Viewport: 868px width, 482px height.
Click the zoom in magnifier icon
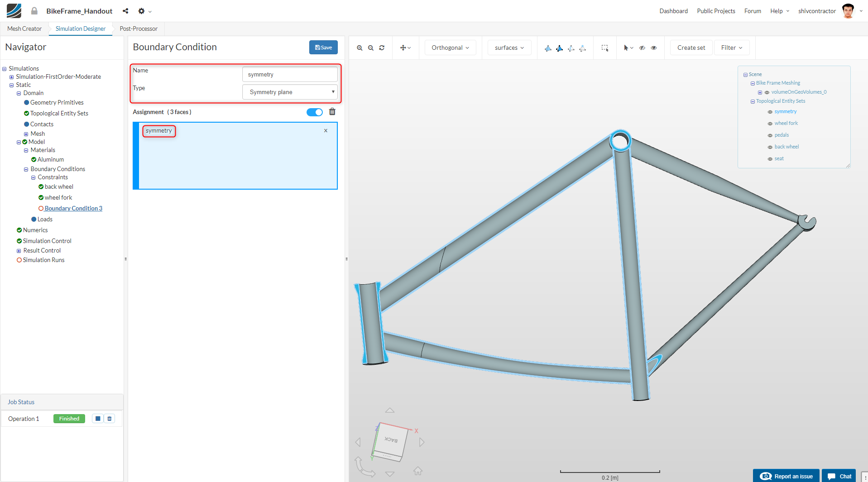pos(360,48)
